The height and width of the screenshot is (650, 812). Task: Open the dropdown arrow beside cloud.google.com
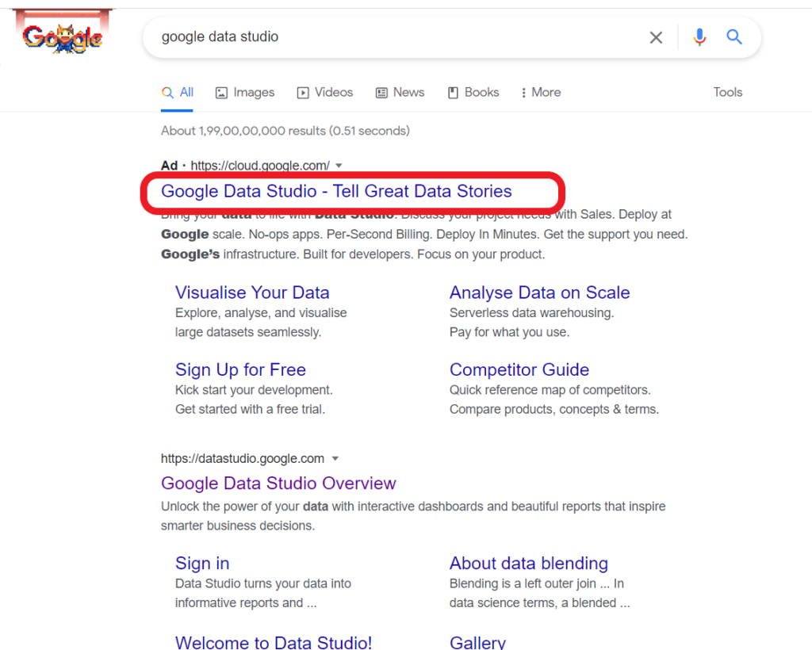coord(339,166)
